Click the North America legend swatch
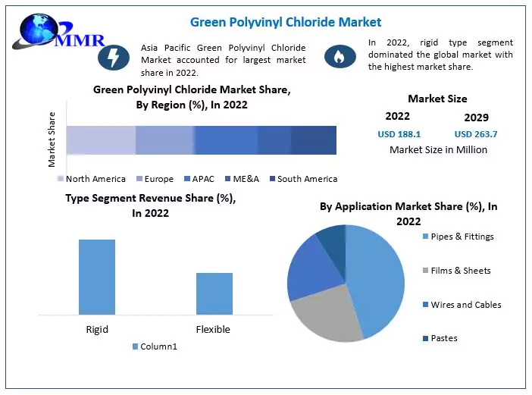The image size is (532, 395). click(x=61, y=179)
